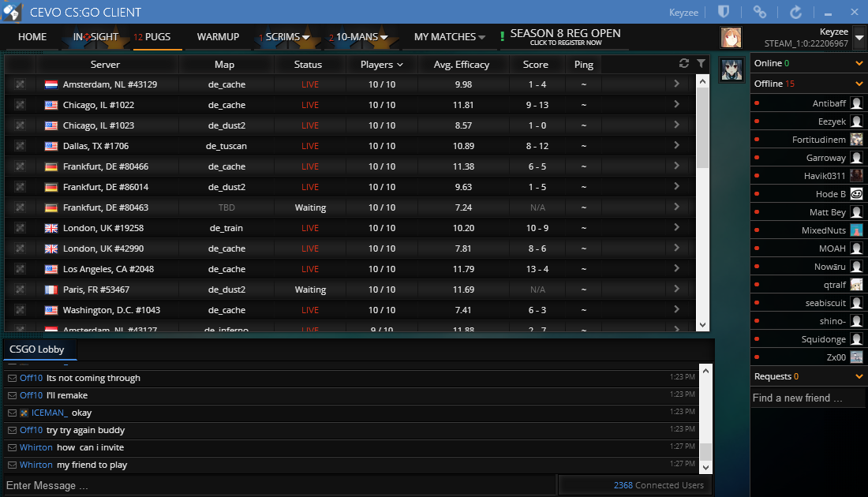
Task: Collapse the Offline friends section
Action: click(859, 84)
